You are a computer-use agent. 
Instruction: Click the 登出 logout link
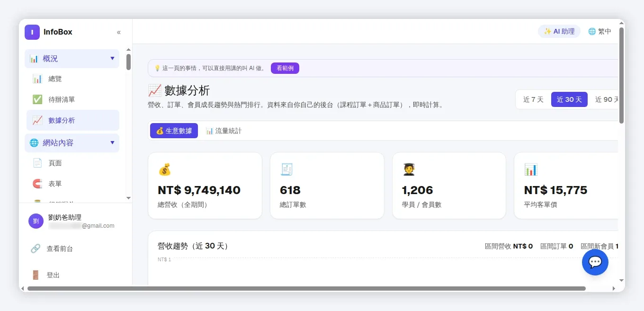(x=53, y=275)
